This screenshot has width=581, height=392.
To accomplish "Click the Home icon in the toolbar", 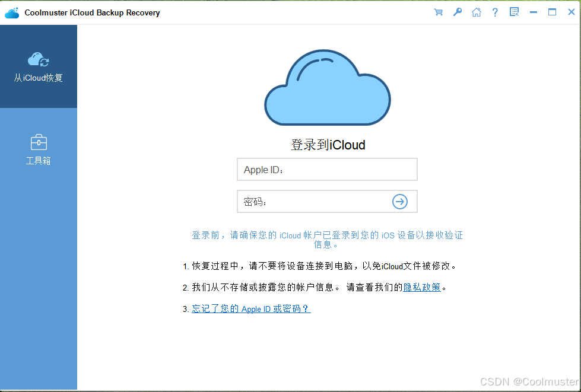I will (476, 12).
